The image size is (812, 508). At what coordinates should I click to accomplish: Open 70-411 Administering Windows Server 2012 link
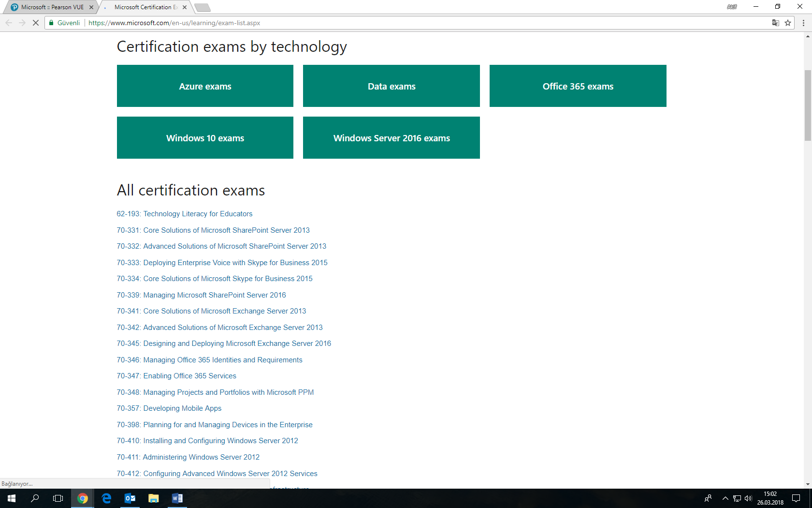pos(188,457)
